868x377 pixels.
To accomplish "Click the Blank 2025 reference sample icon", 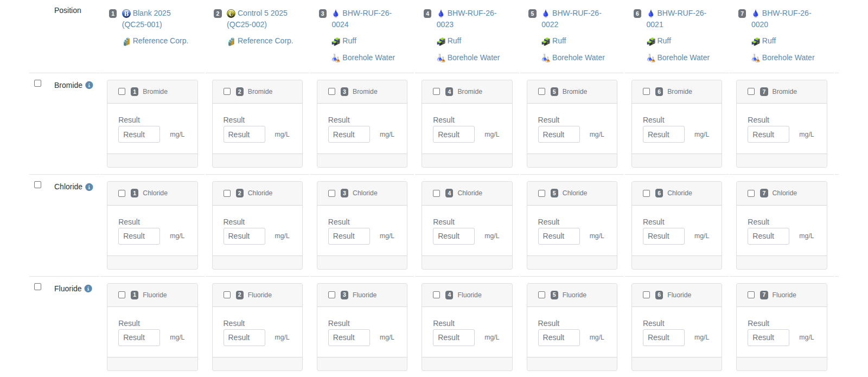I will [x=126, y=14].
